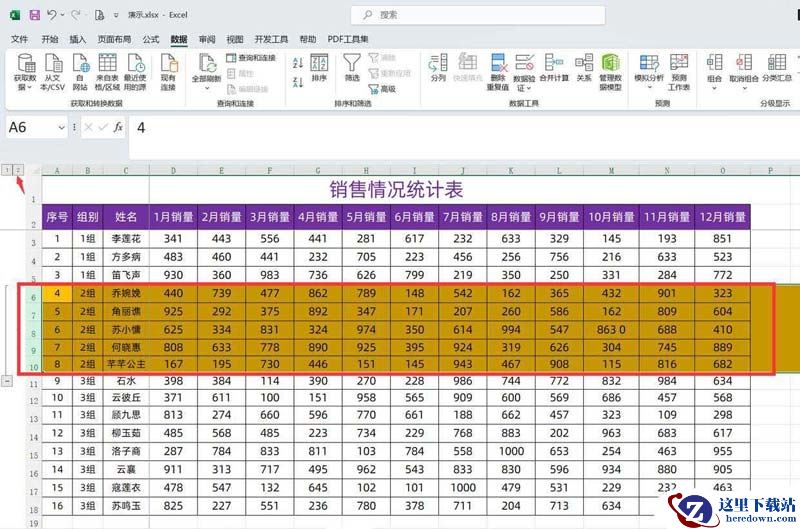Expand the 组合 dropdown arrow
800x529 pixels.
pos(714,88)
